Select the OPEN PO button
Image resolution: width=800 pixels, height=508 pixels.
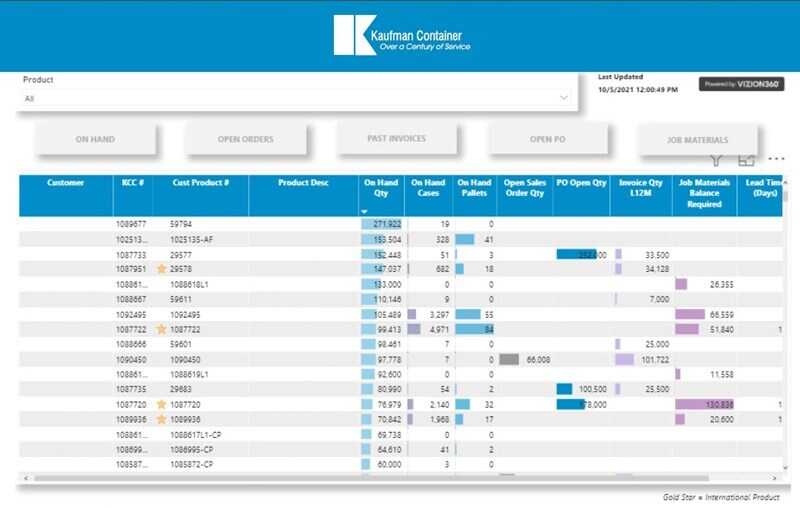point(547,140)
